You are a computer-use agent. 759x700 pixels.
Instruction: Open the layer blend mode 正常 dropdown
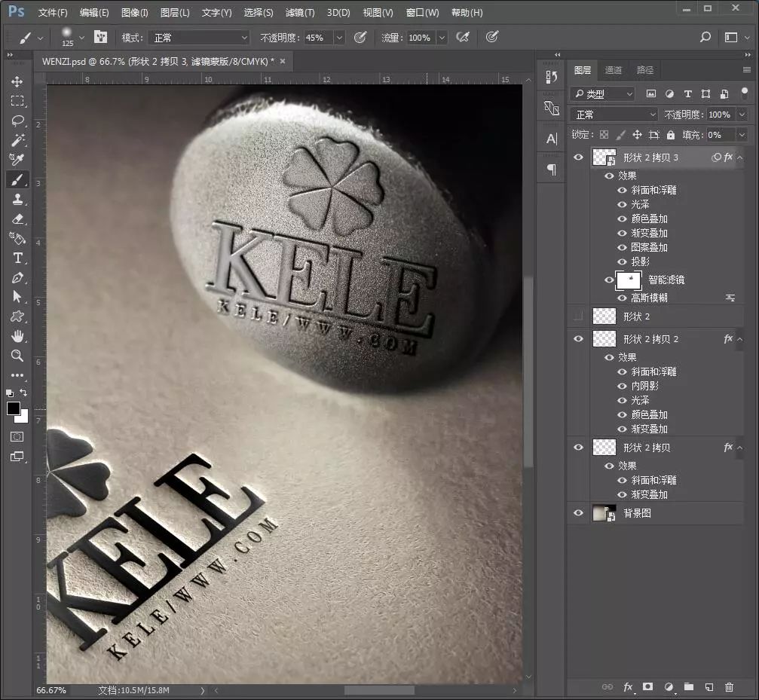coord(615,115)
